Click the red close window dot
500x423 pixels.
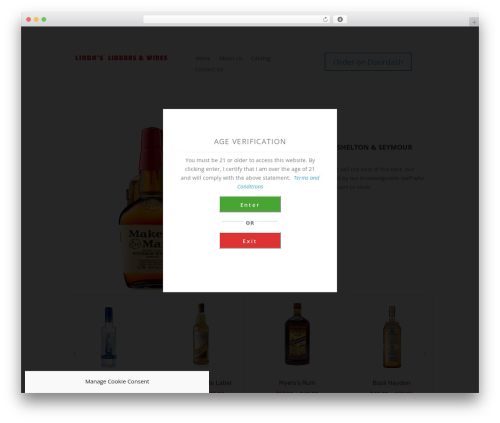point(29,20)
